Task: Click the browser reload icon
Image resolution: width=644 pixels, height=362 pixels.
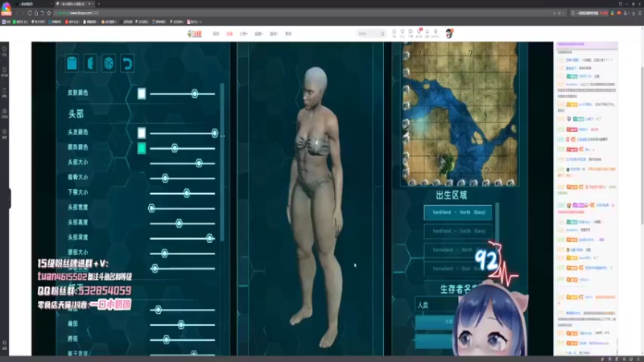Action: pos(30,13)
